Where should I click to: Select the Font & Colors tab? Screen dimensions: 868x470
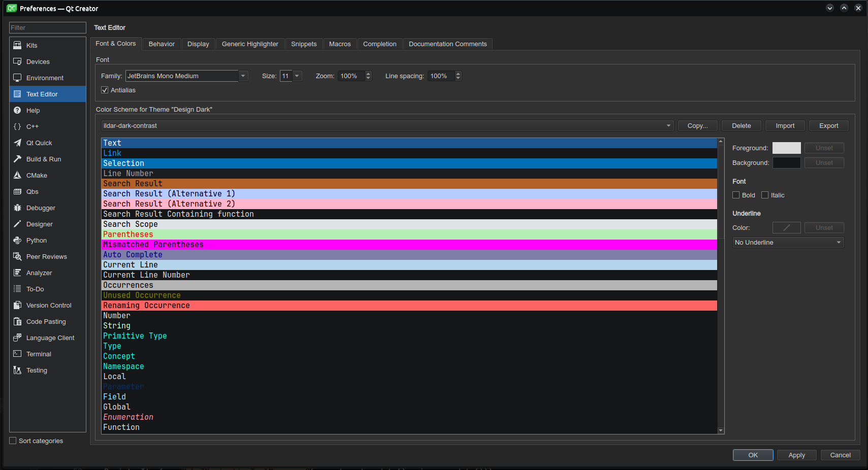[x=116, y=44]
